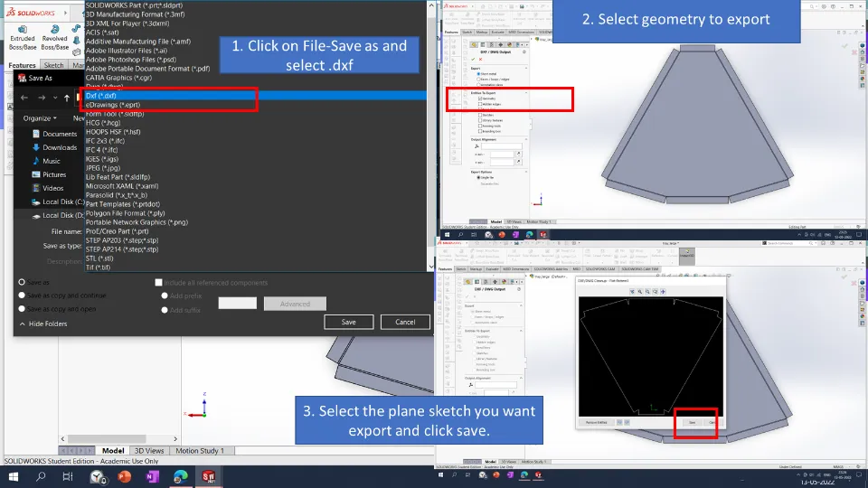This screenshot has height=488, width=868.
Task: Collapse Entities To Export section in top-right panel
Action: click(x=526, y=93)
